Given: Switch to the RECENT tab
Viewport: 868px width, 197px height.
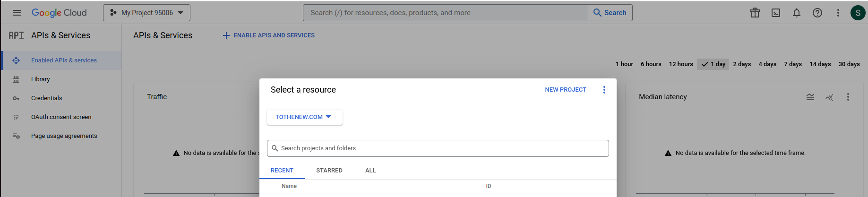Looking at the screenshot, I should coord(282,171).
